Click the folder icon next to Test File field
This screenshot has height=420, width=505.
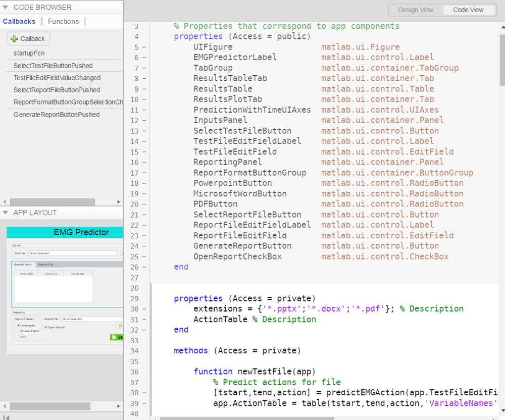tap(121, 253)
